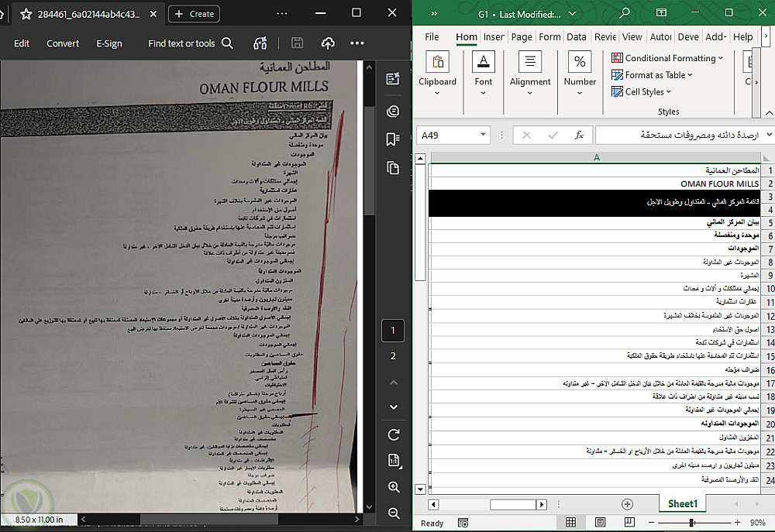
Task: Click the Acrobat search magnifier icon
Action: click(x=227, y=43)
